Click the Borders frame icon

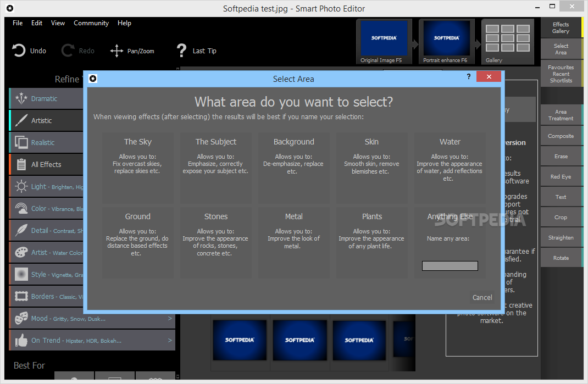pyautogui.click(x=21, y=296)
